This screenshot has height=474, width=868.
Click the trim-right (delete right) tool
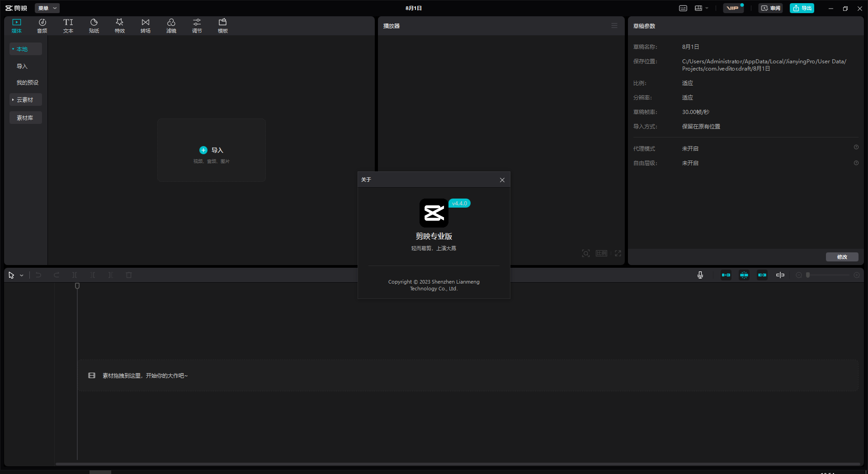pos(111,275)
